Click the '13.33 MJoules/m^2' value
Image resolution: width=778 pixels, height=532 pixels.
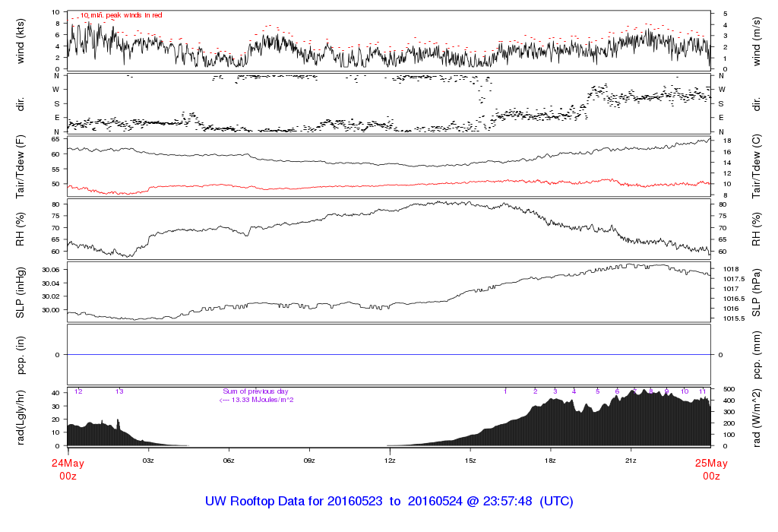262,400
